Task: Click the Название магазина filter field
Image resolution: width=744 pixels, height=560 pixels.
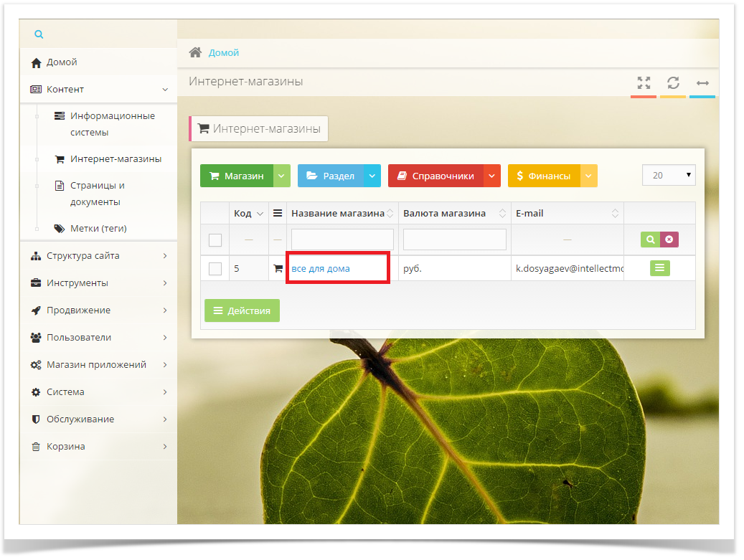Action: [x=342, y=239]
